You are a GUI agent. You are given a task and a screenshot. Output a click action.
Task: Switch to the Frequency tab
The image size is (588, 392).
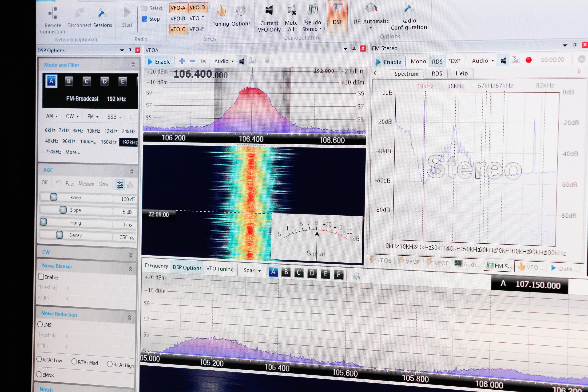(156, 266)
